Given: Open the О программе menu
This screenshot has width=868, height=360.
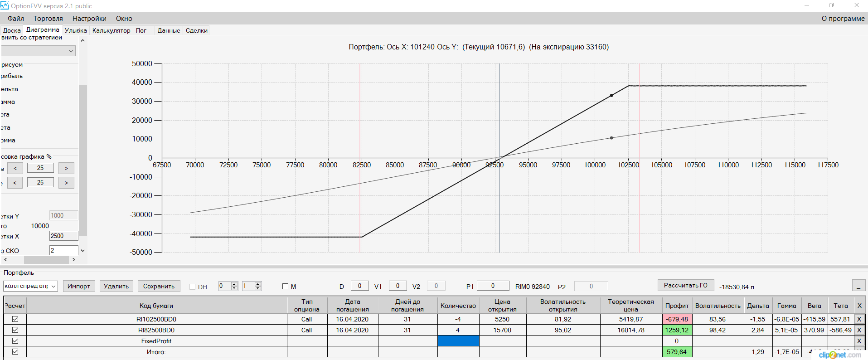Looking at the screenshot, I should pos(843,19).
